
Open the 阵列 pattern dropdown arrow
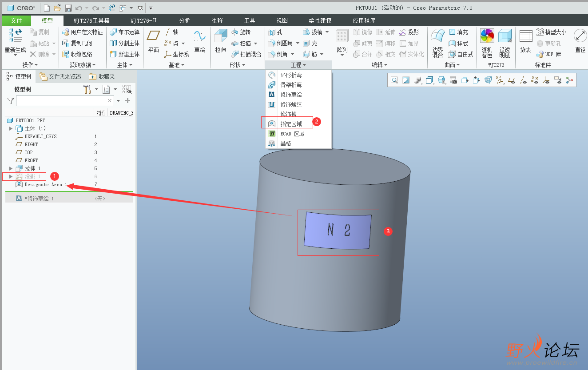(x=342, y=56)
